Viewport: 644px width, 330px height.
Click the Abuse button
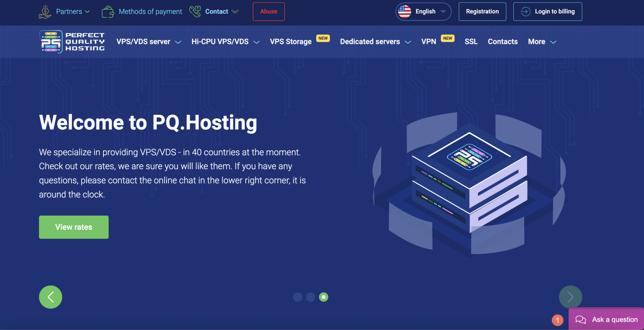tap(269, 11)
